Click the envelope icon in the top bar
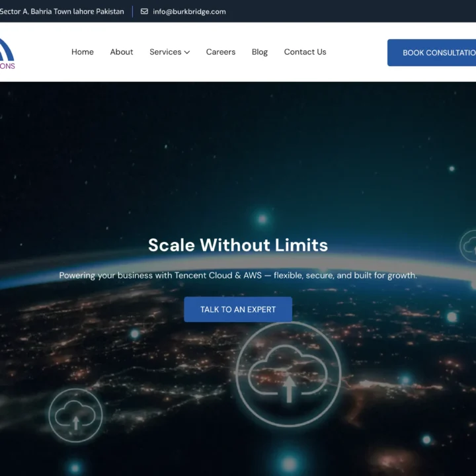 144,11
